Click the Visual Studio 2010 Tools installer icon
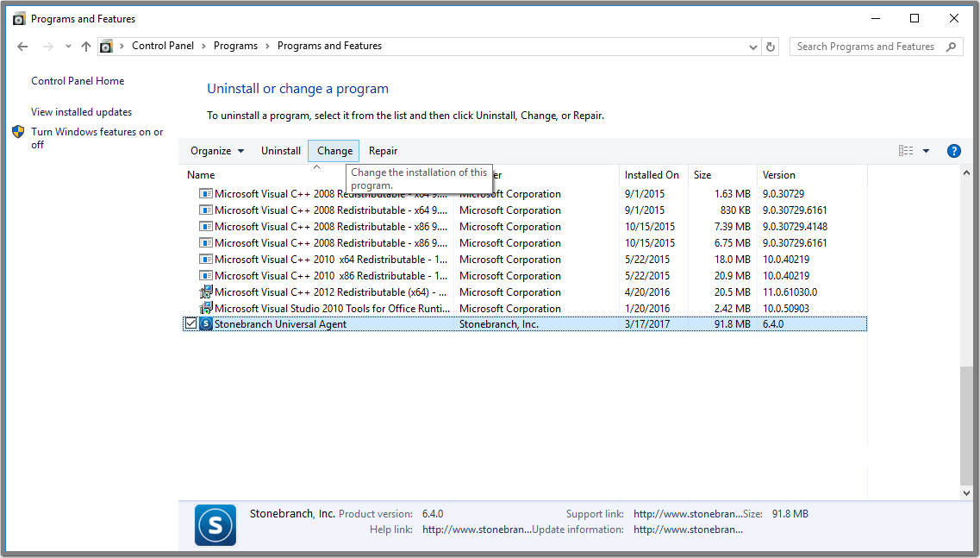Viewport: 980px width, 558px height. point(206,308)
